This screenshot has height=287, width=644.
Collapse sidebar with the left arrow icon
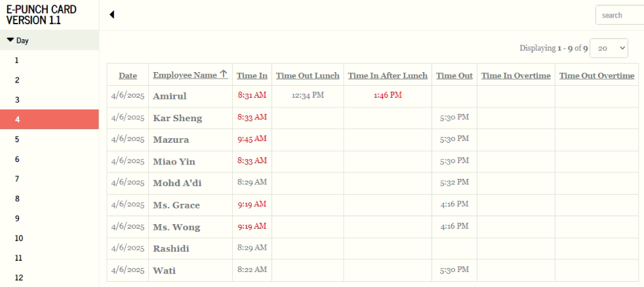pos(112,14)
